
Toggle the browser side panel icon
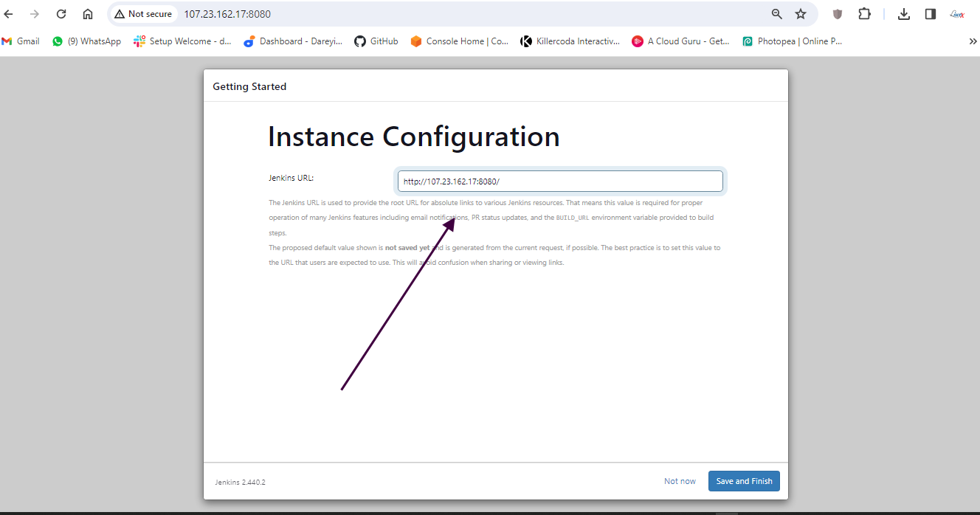(931, 14)
